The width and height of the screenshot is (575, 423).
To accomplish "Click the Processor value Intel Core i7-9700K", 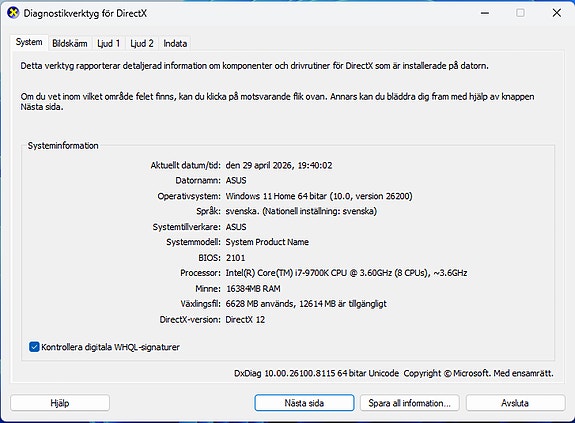I will pos(346,273).
